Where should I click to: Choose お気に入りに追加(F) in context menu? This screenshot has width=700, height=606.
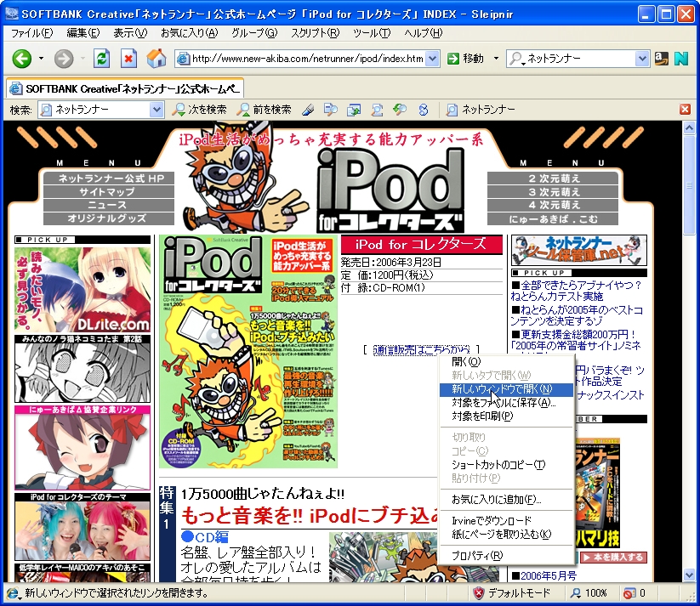pos(506,500)
